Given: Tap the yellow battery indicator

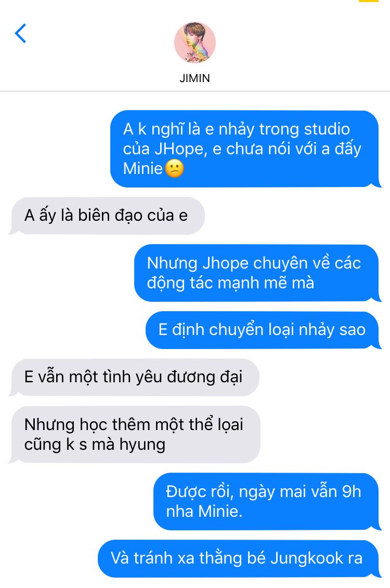Looking at the screenshot, I should (369, 1).
